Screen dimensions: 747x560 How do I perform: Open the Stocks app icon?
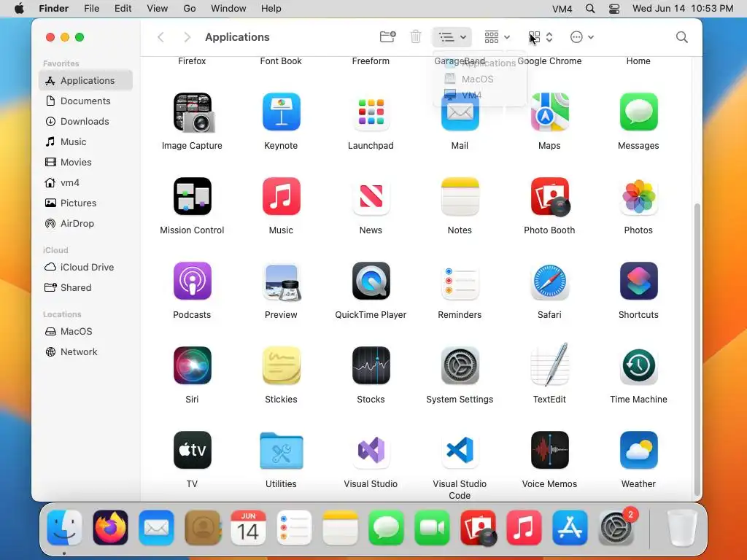[371, 366]
